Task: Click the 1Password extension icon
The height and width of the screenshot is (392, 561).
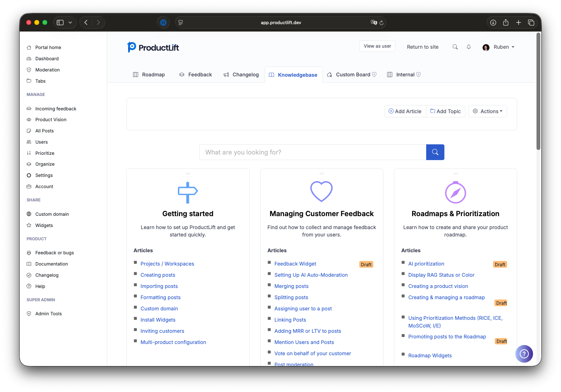Action: [163, 22]
